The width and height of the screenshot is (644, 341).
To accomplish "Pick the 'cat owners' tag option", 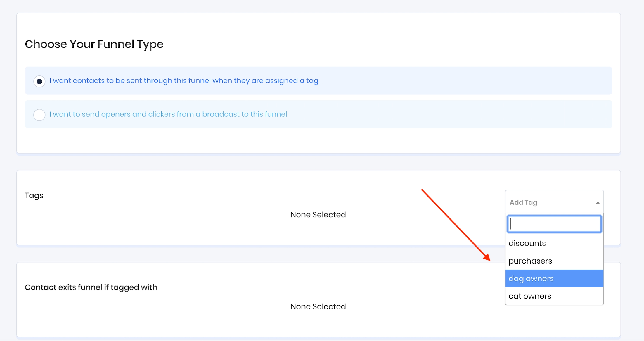I will pos(530,296).
